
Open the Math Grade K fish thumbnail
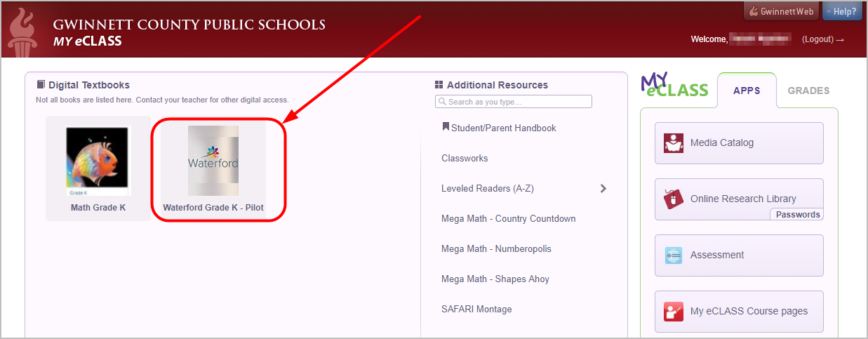(98, 161)
